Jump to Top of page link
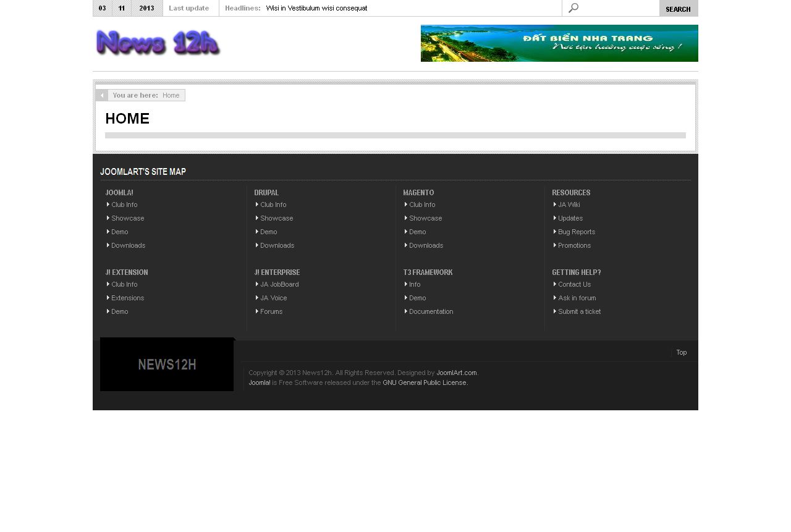The width and height of the screenshot is (791, 532). point(682,352)
